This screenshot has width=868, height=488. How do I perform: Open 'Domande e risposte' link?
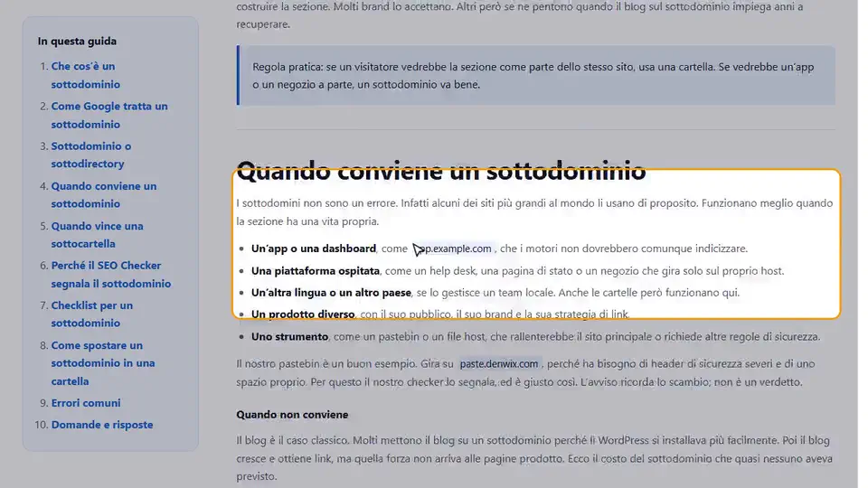click(102, 425)
